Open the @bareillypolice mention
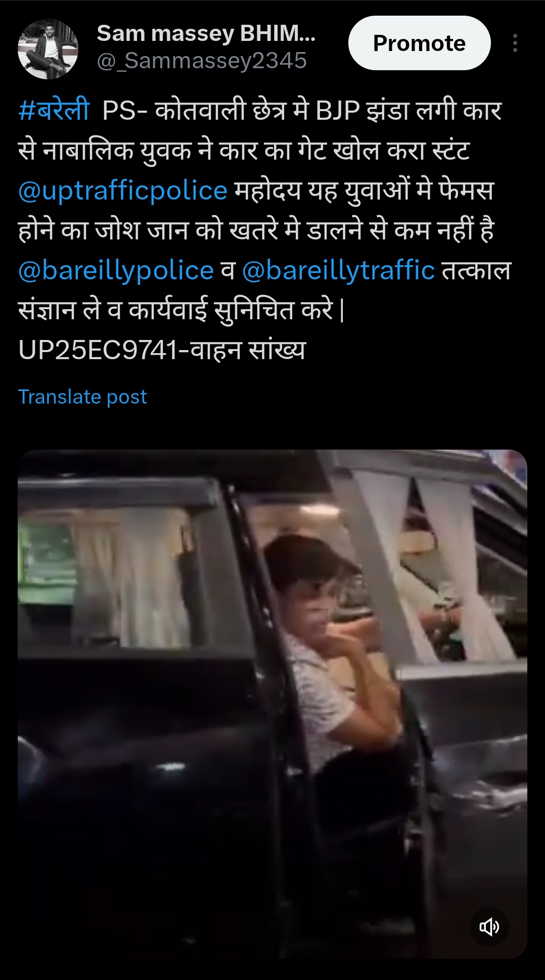 (x=116, y=270)
